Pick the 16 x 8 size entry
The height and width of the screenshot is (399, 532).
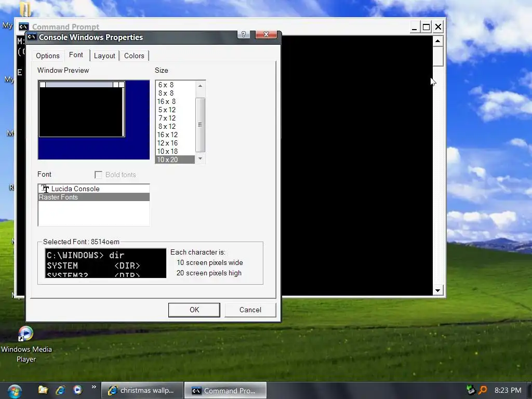click(x=175, y=101)
